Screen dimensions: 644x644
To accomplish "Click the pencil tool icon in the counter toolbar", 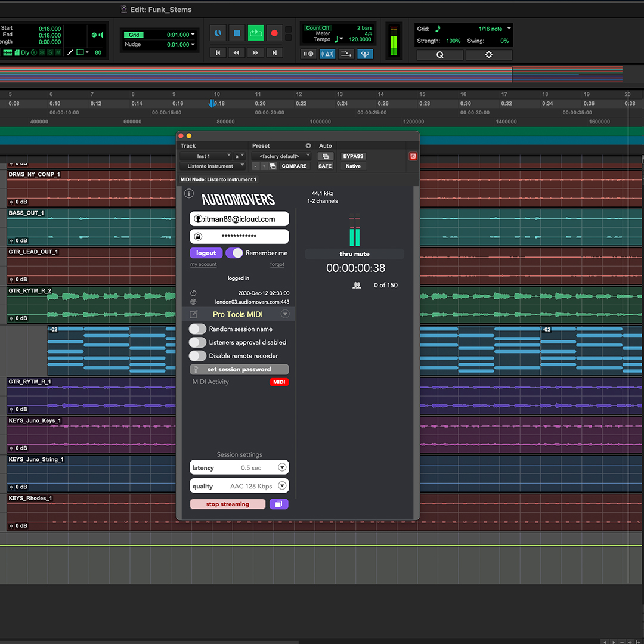I will coord(70,52).
